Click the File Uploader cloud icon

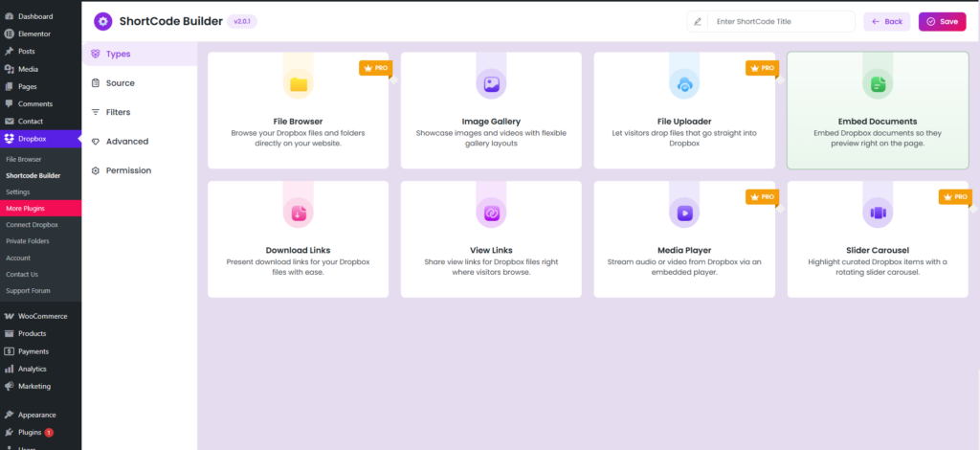click(684, 83)
